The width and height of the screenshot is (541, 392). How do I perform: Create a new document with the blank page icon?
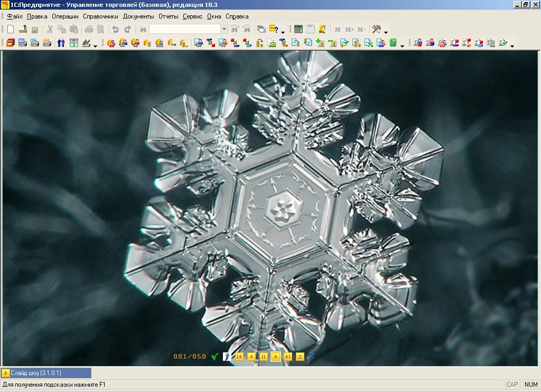pyautogui.click(x=11, y=30)
